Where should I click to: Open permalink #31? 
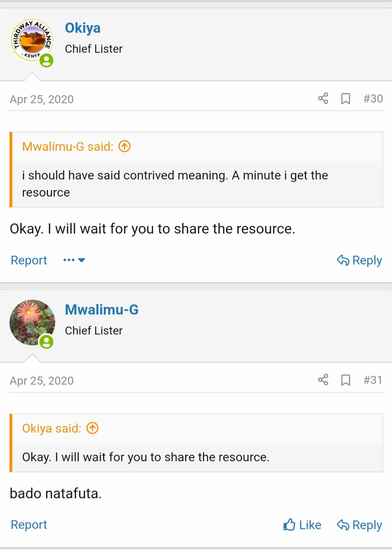point(373,380)
